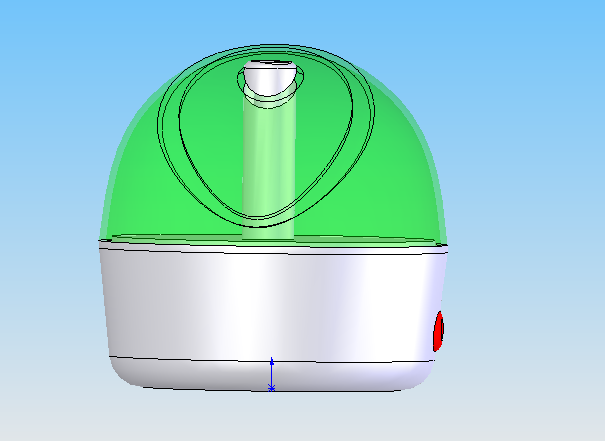Select the white cap atop the tube
605x441 pixels.
click(x=270, y=78)
